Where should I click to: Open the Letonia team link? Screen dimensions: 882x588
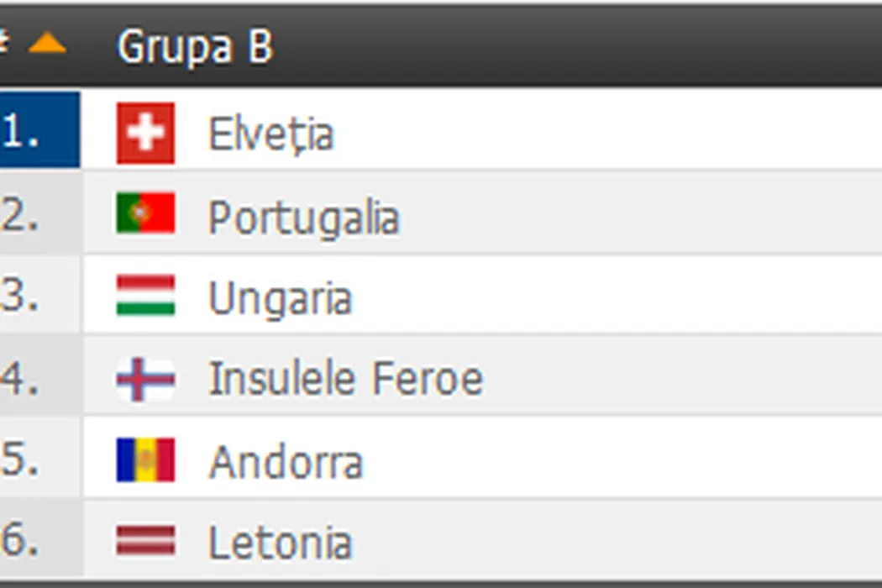pyautogui.click(x=279, y=543)
